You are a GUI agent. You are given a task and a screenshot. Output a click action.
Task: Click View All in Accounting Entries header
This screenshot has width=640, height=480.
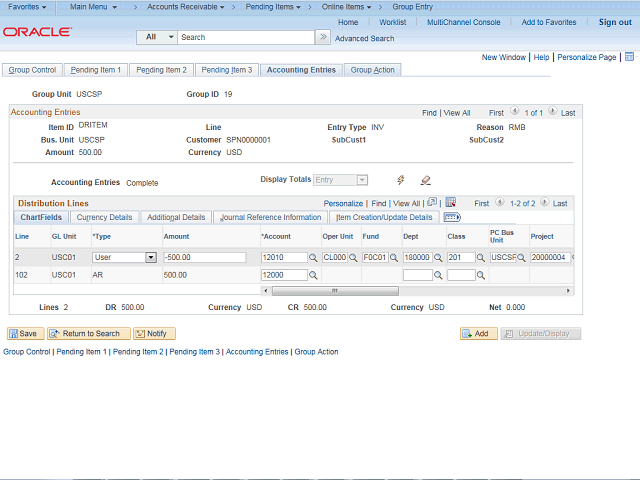pos(457,113)
